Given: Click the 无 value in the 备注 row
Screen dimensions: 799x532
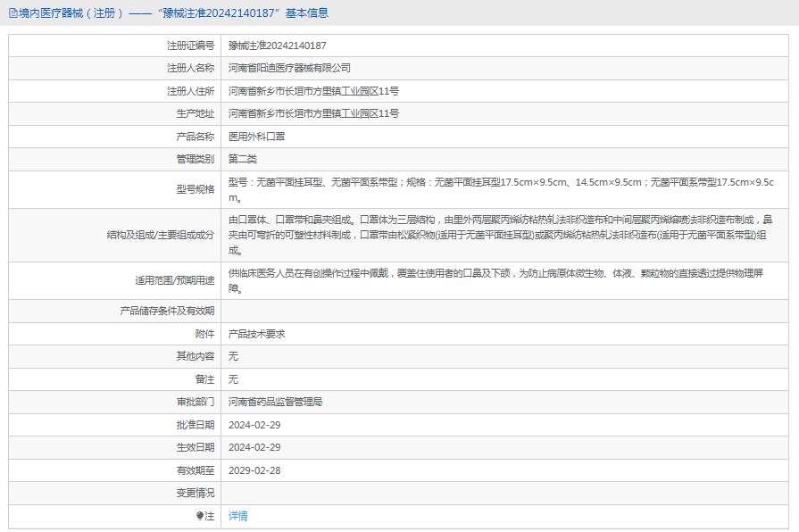Looking at the screenshot, I should [x=233, y=379].
